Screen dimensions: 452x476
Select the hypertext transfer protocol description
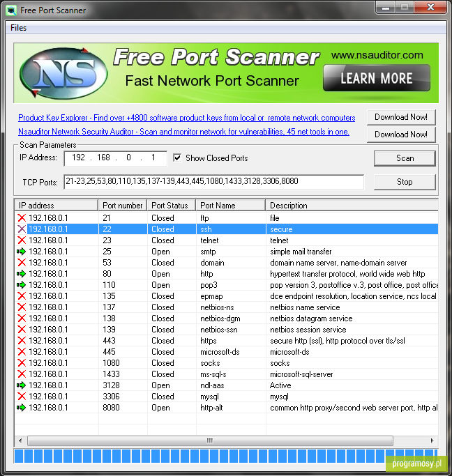pyautogui.click(x=347, y=274)
